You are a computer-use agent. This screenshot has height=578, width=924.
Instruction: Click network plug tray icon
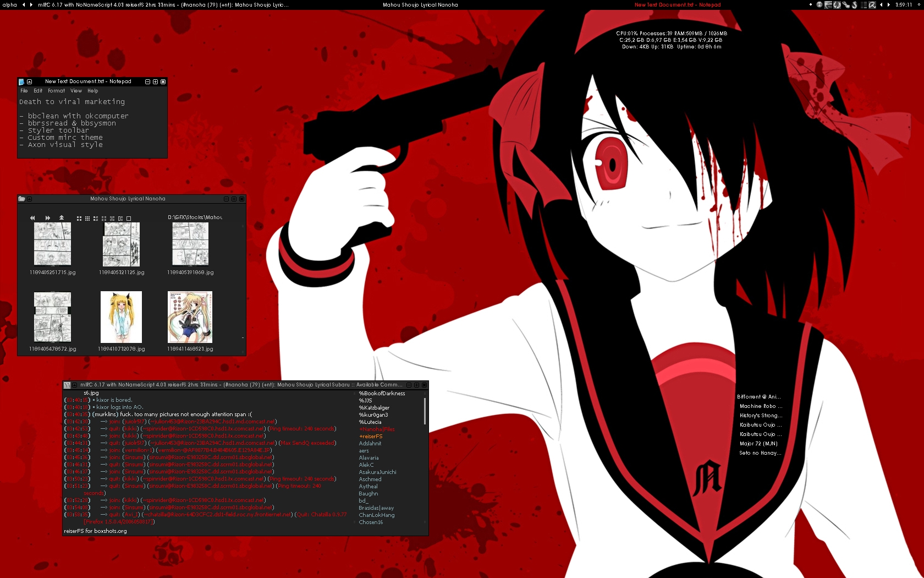846,4
